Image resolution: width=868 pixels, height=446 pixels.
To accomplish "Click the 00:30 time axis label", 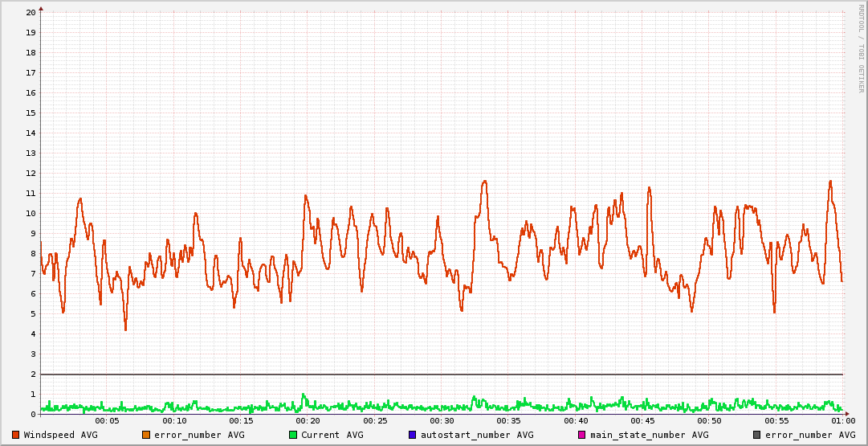I will point(442,420).
